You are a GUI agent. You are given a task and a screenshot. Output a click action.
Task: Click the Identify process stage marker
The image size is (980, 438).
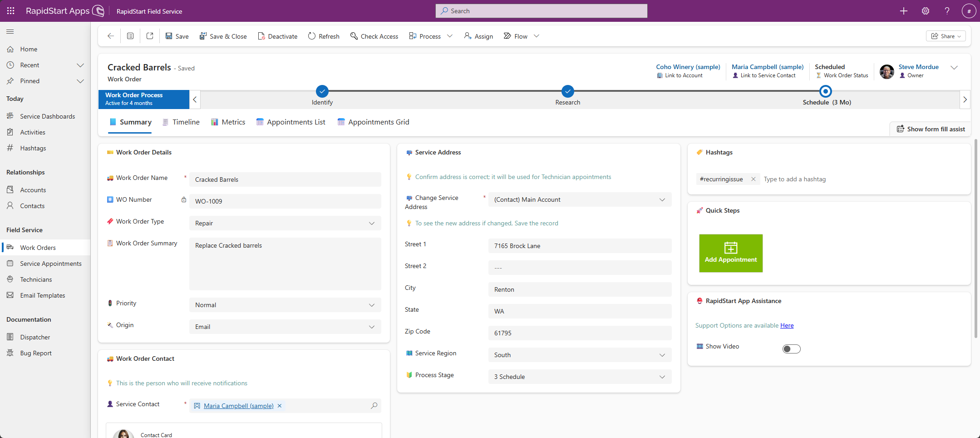click(x=322, y=91)
